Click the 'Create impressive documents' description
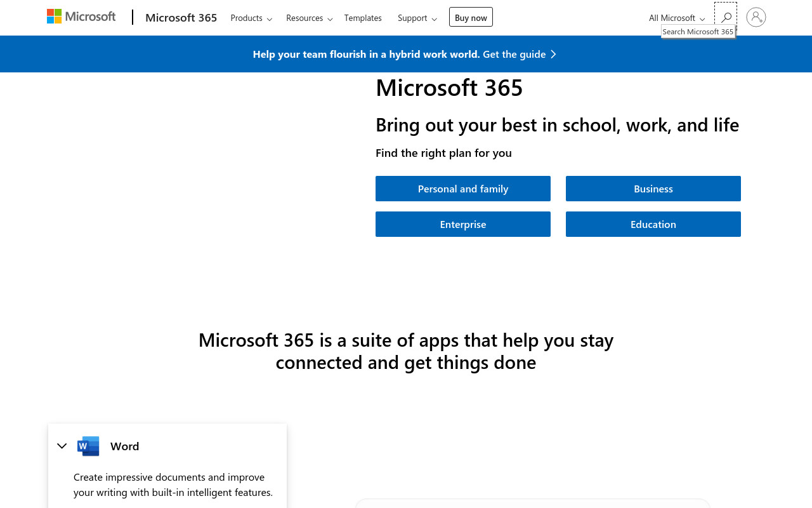Viewport: 812px width, 508px height. 173,485
